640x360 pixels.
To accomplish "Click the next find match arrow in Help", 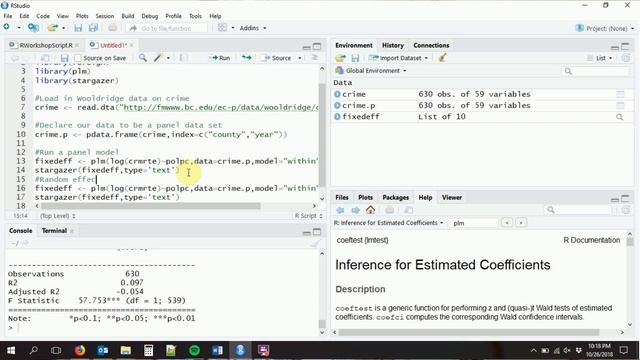I will pyautogui.click(x=521, y=223).
